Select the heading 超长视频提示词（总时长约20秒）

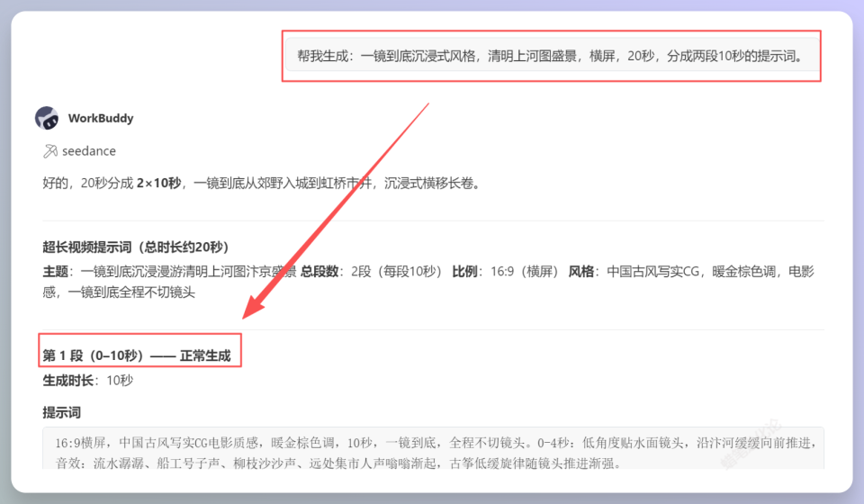(x=136, y=247)
